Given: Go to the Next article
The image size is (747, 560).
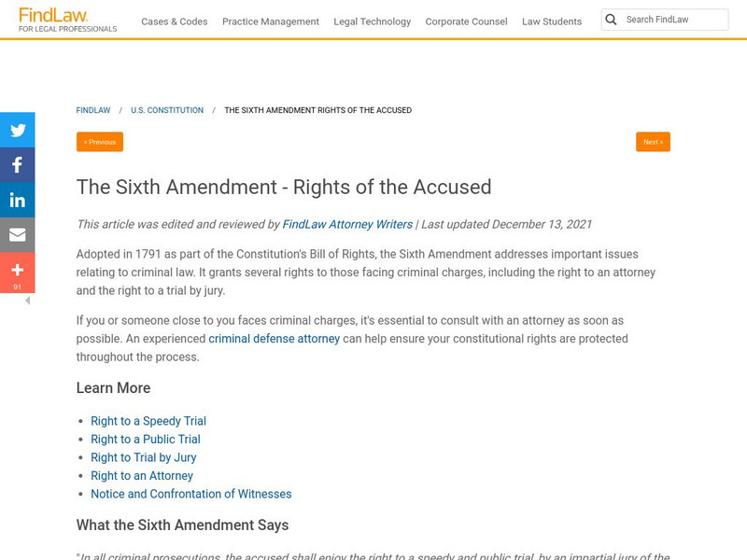Looking at the screenshot, I should click(653, 142).
